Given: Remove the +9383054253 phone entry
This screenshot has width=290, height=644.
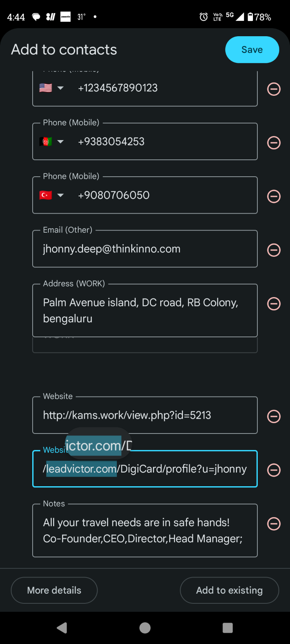Looking at the screenshot, I should pos(274,142).
